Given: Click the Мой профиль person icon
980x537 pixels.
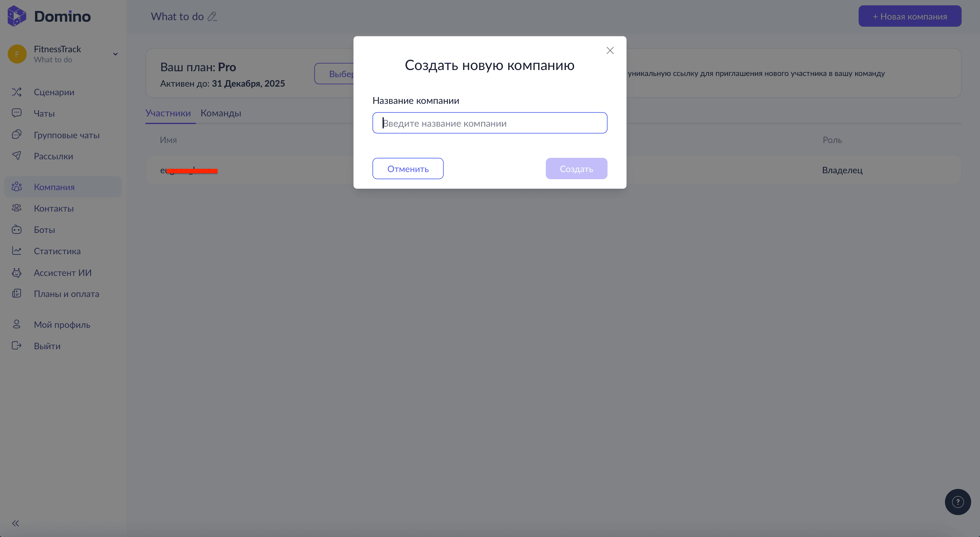Looking at the screenshot, I should pos(16,324).
